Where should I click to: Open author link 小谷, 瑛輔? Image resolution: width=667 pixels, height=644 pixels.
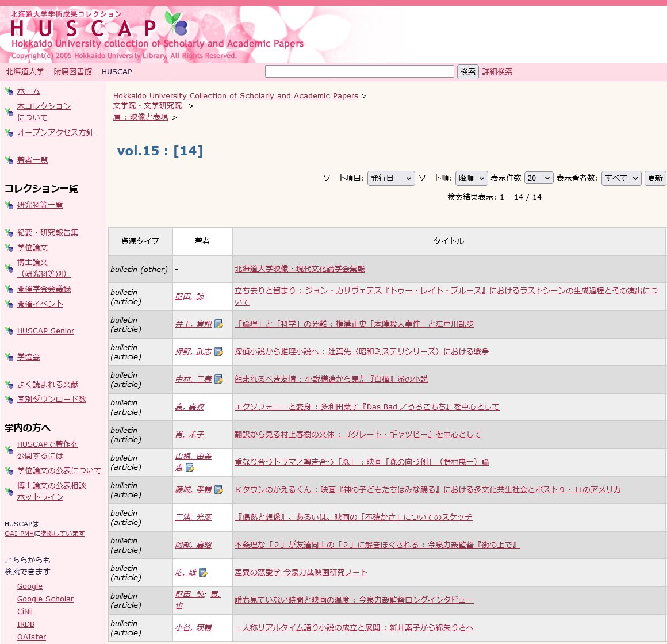(x=193, y=628)
